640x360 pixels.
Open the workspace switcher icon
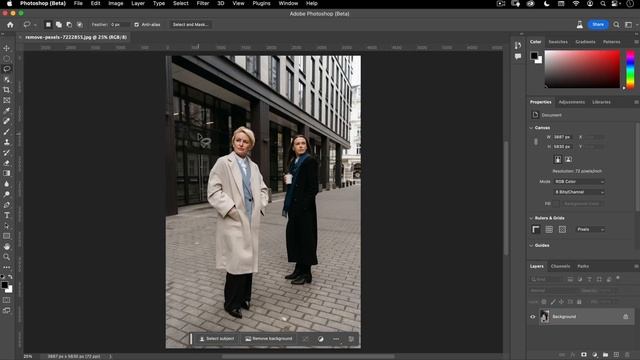click(x=629, y=24)
